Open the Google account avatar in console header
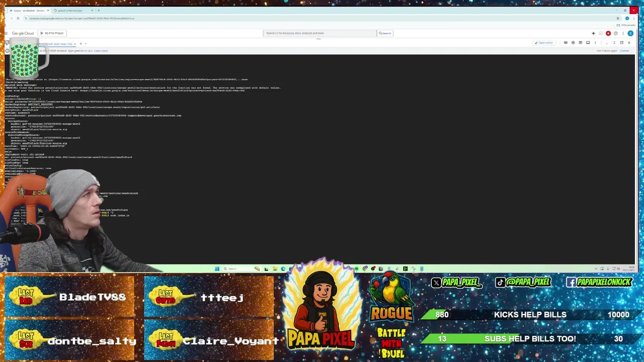 [630, 34]
